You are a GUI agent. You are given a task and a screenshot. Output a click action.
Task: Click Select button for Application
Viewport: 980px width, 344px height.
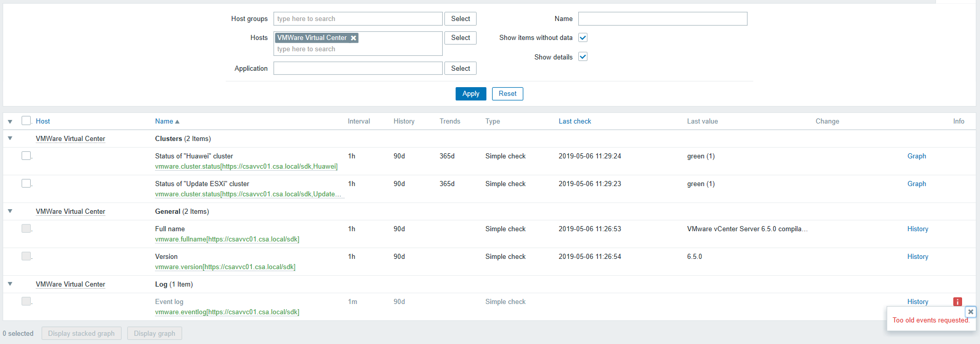(460, 69)
